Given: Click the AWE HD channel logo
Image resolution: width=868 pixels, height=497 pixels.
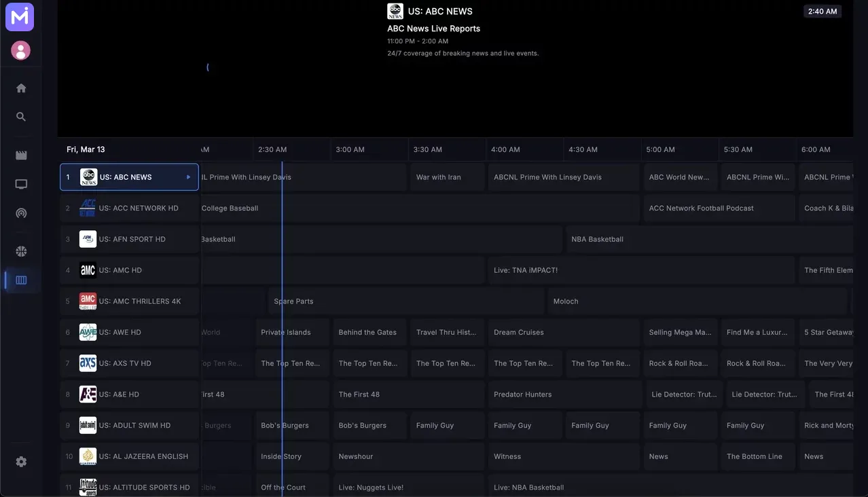Looking at the screenshot, I should coord(88,332).
